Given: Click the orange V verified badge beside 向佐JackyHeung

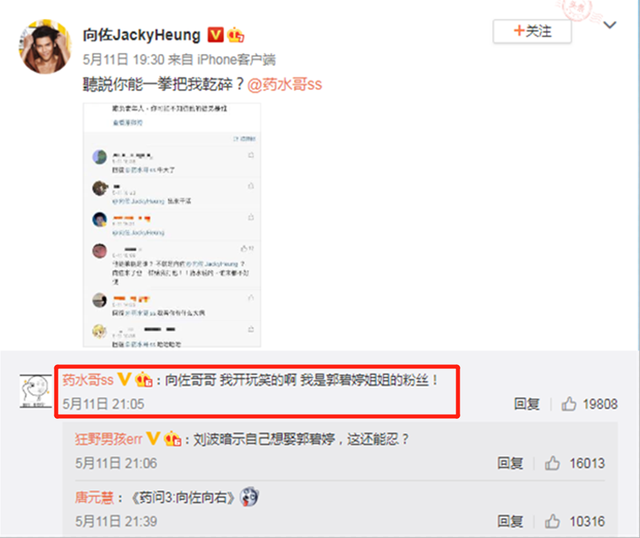Looking at the screenshot, I should click(216, 35).
